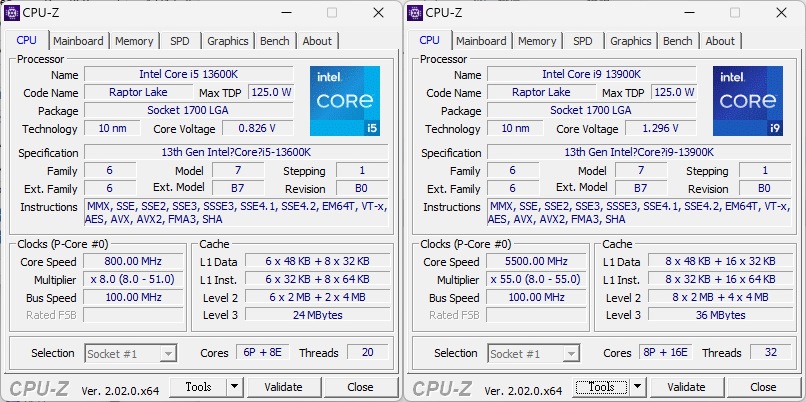Click Validate button in left window
Viewport: 806px width, 402px height.
pos(283,387)
